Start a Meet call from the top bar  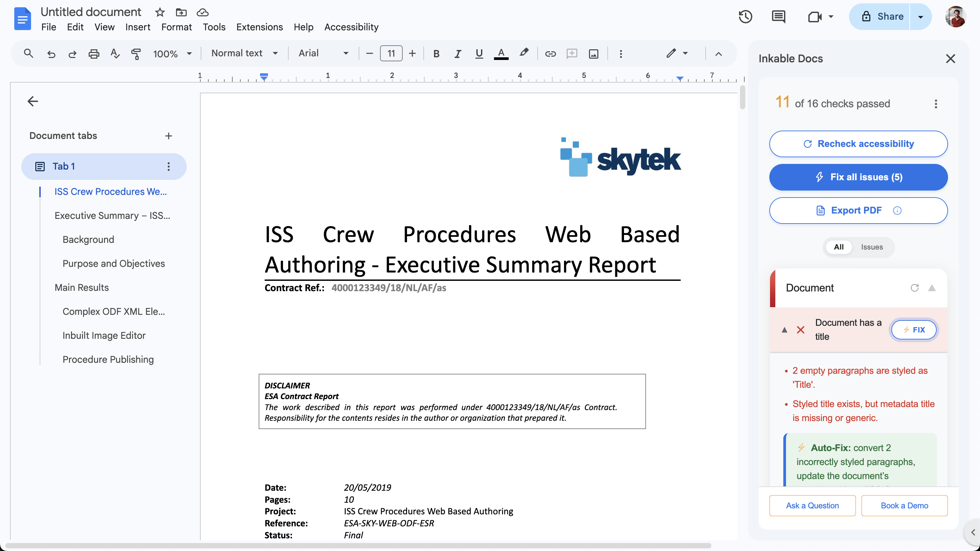pyautogui.click(x=815, y=17)
